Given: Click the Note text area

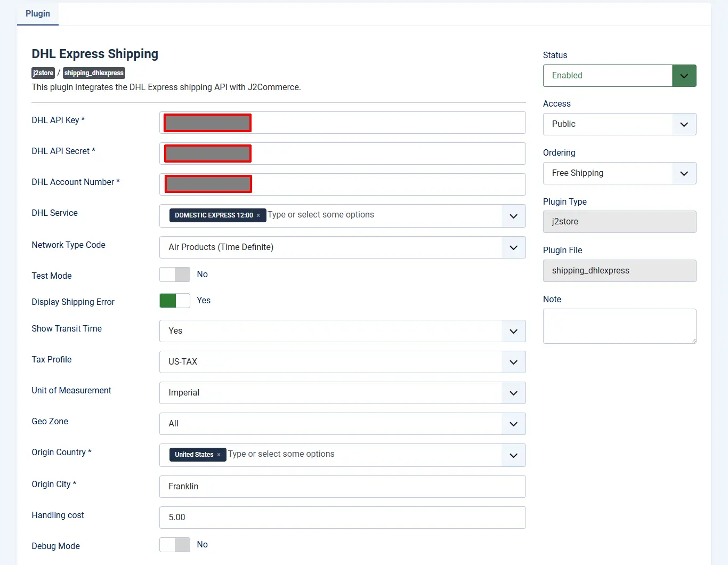Looking at the screenshot, I should click(x=620, y=326).
